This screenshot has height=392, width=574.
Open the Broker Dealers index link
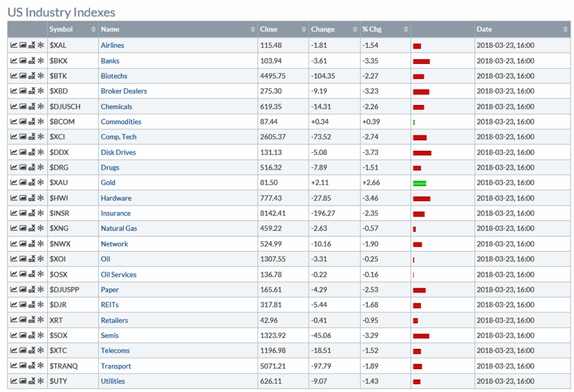pos(123,91)
